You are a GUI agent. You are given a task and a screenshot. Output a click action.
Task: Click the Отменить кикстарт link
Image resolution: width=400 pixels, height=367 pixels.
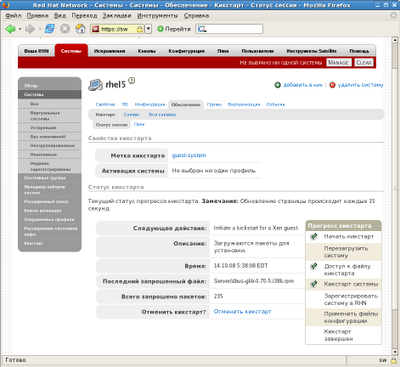pyautogui.click(x=242, y=312)
